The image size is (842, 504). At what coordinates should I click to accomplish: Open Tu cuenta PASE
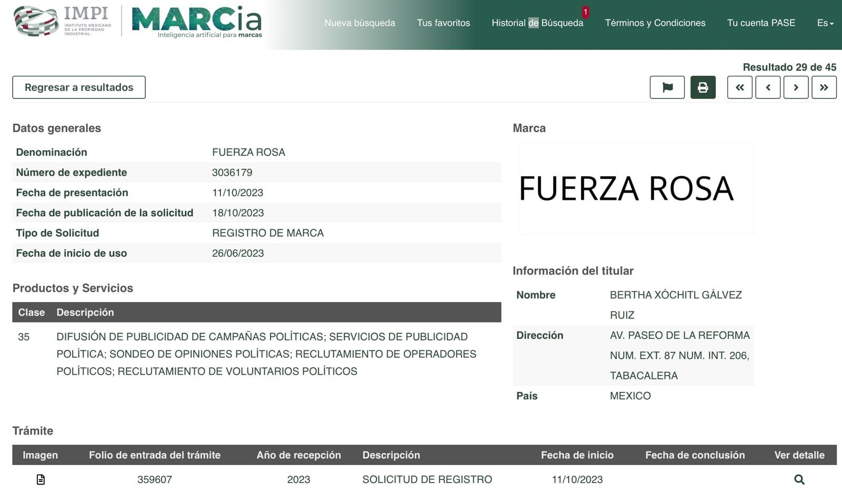(x=761, y=23)
